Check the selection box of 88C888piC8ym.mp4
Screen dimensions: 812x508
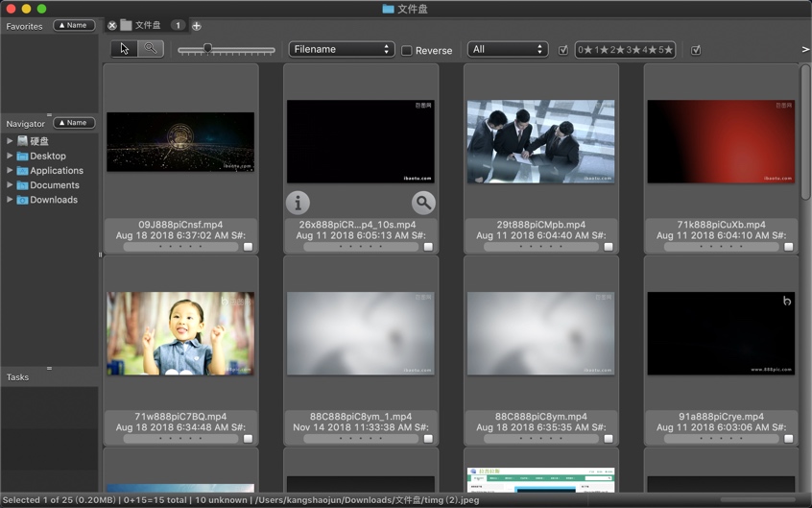[609, 439]
